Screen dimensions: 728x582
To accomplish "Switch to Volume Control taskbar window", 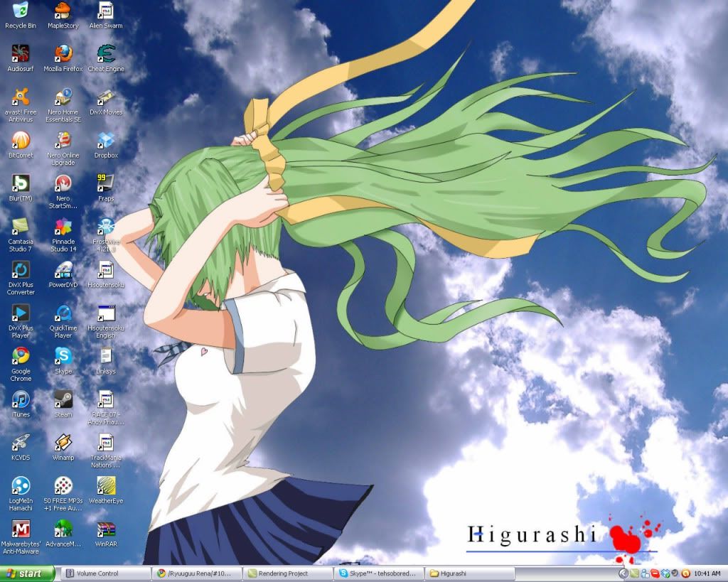I will coord(106,573).
